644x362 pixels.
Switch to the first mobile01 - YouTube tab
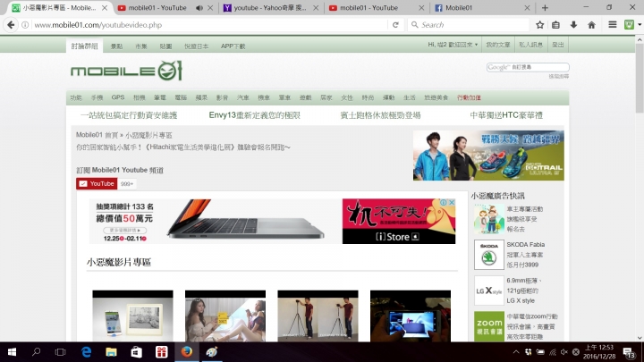tap(157, 8)
